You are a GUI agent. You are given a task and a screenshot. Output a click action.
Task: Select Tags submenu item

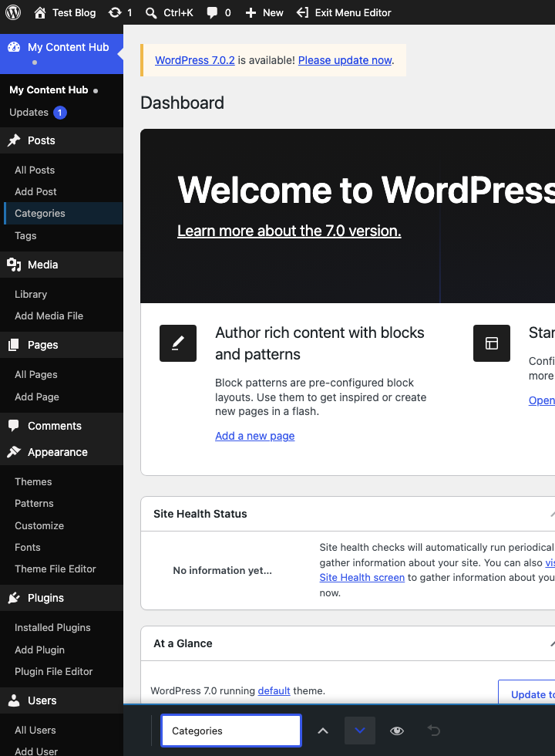[x=25, y=235]
